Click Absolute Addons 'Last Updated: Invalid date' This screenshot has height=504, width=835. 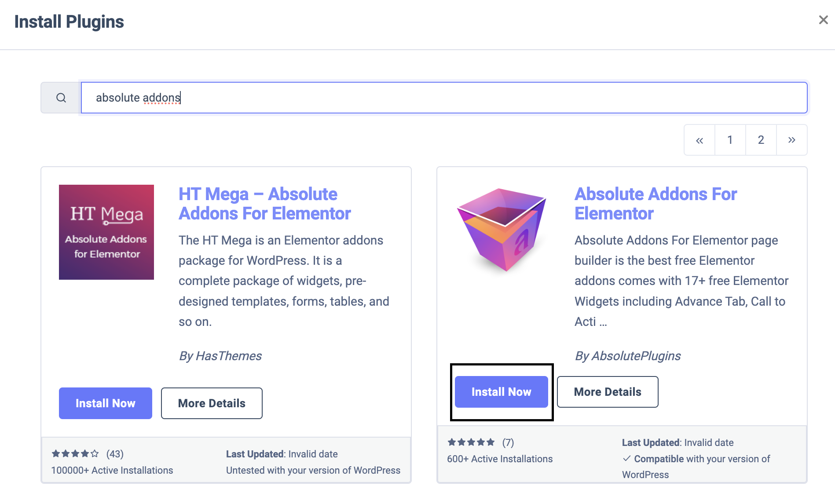pyautogui.click(x=678, y=442)
